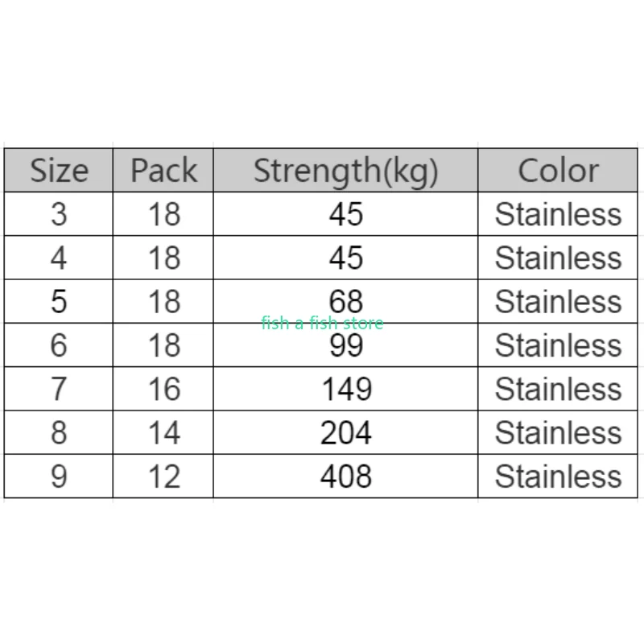The image size is (644, 644).
Task: Select the Size 5 cell
Action: [x=59, y=302]
